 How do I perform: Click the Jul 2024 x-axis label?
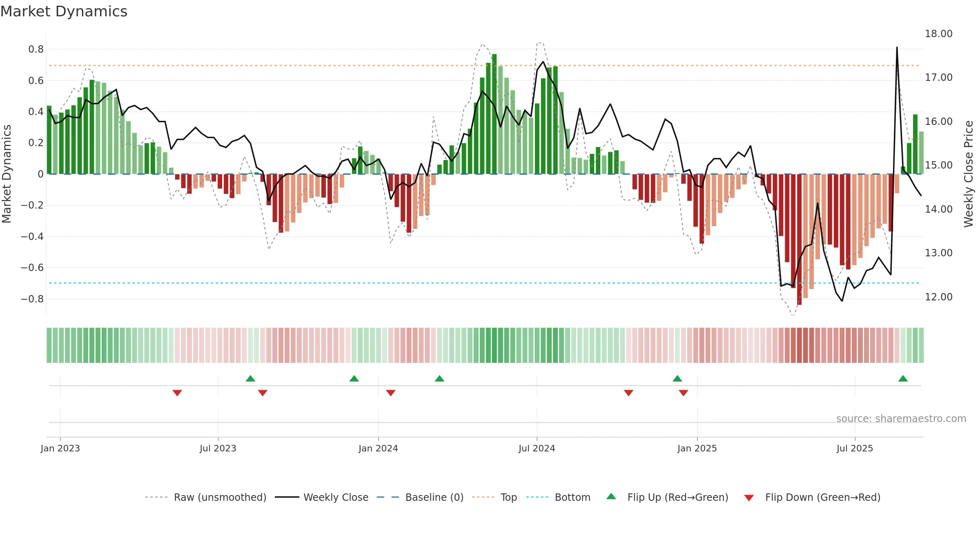pyautogui.click(x=537, y=448)
